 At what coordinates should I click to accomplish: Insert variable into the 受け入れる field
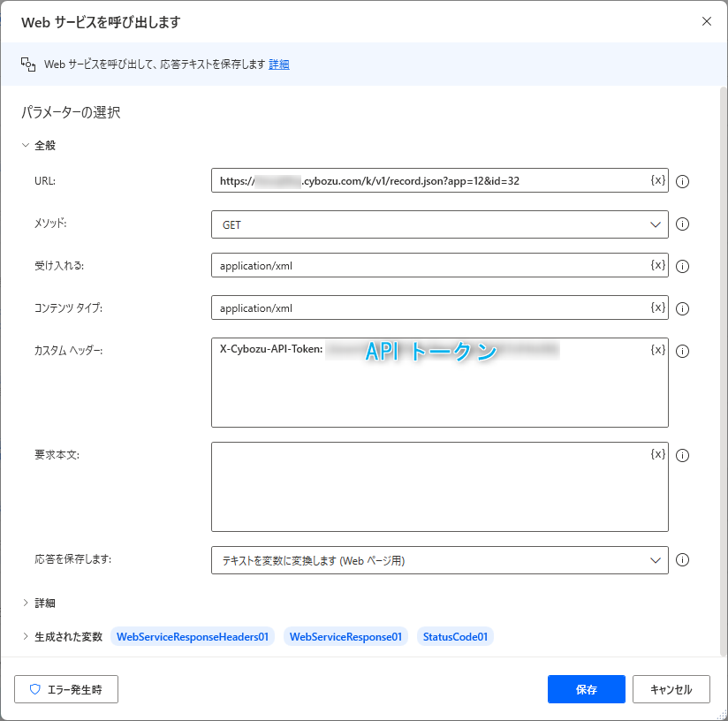coord(657,265)
